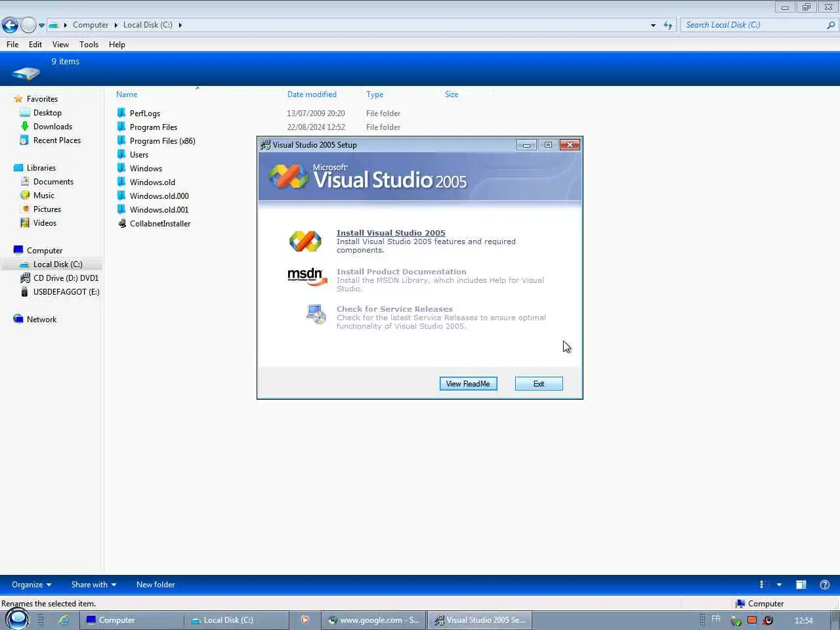Click the msdn logo icon
This screenshot has width=840, height=630.
(x=307, y=276)
